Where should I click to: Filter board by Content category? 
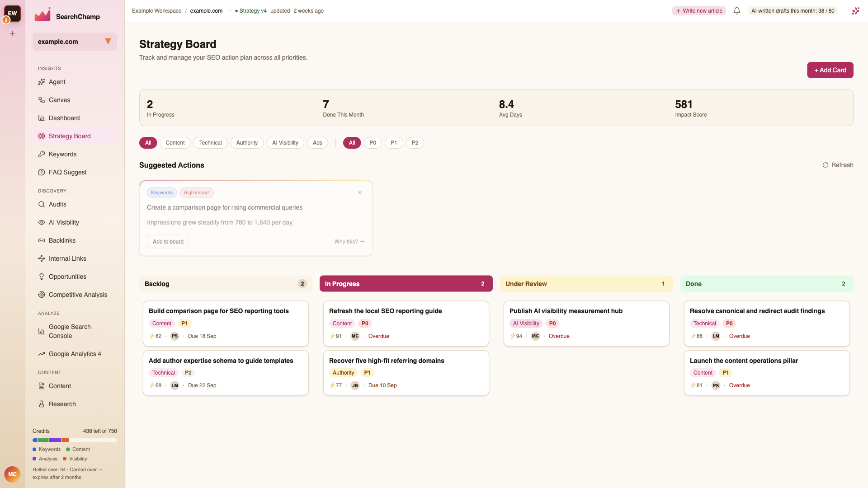(x=175, y=143)
